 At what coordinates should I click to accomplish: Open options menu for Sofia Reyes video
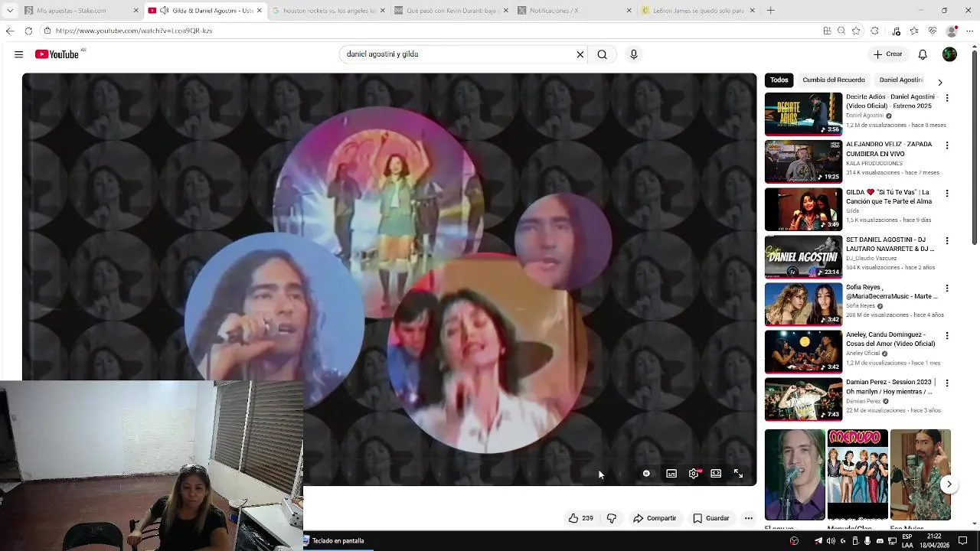tap(947, 288)
